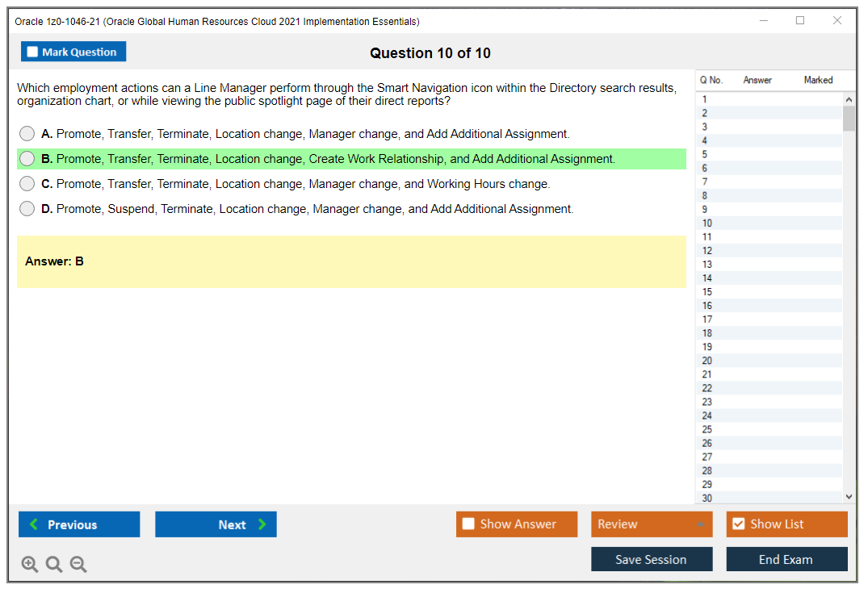Maximize the exam window
The height and width of the screenshot is (593, 868).
point(800,21)
